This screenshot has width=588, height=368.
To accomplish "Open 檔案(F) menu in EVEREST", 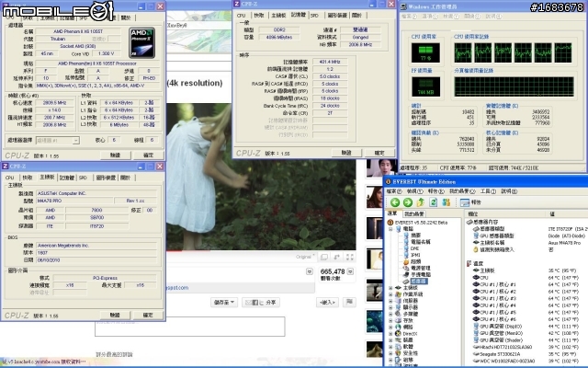I will pyautogui.click(x=394, y=191).
